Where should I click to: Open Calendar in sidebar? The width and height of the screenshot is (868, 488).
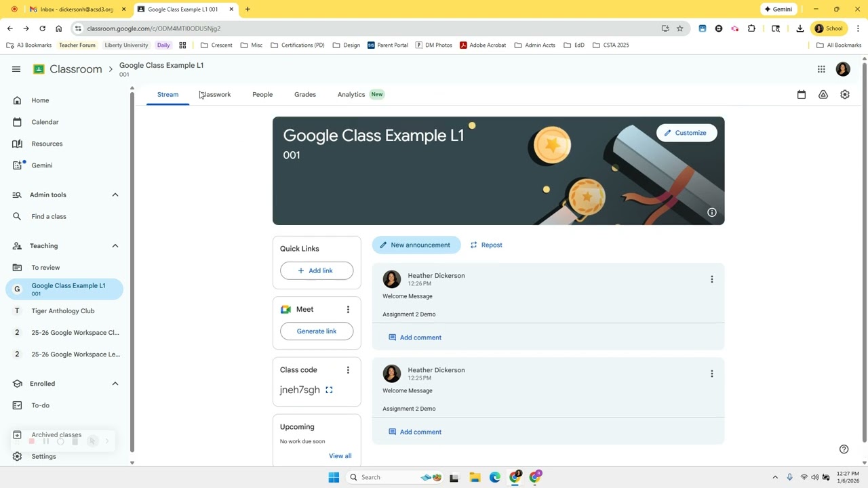pos(65,122)
